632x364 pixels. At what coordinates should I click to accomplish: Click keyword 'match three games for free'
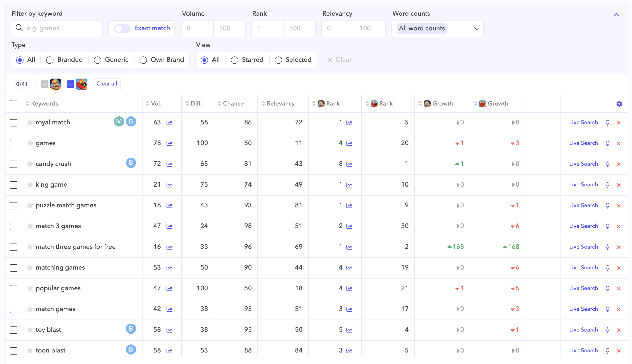point(76,247)
